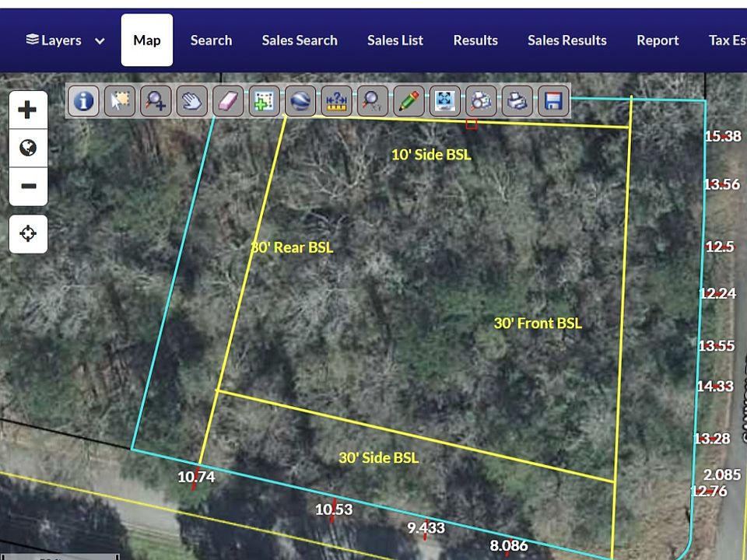This screenshot has height=560, width=747.
Task: Click the 13.55 measurement label
Action: (717, 345)
